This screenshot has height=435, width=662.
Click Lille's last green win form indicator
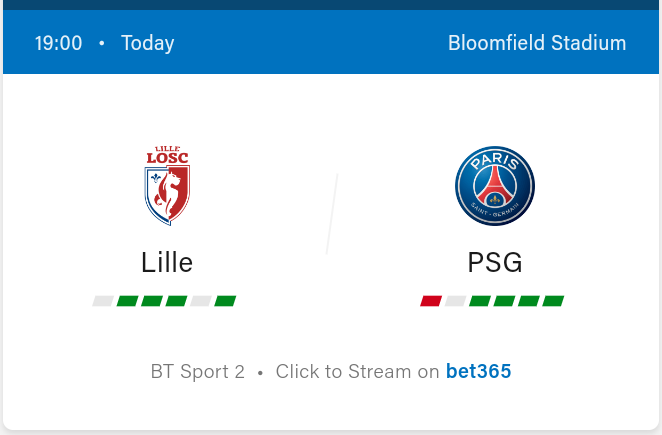225,301
